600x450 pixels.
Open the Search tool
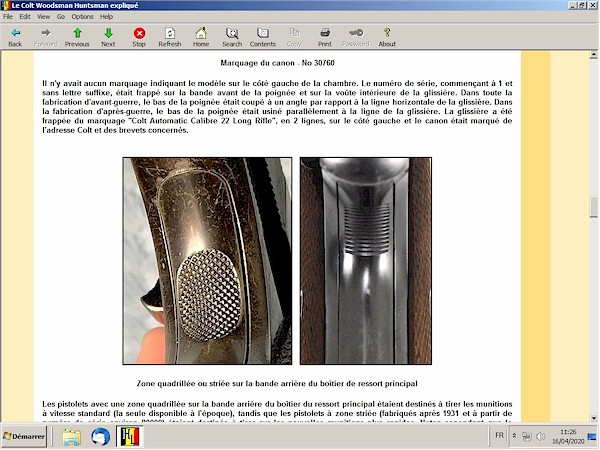pos(232,37)
